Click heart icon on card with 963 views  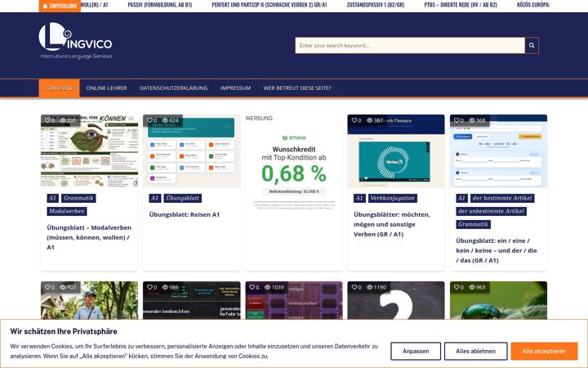click(x=457, y=287)
